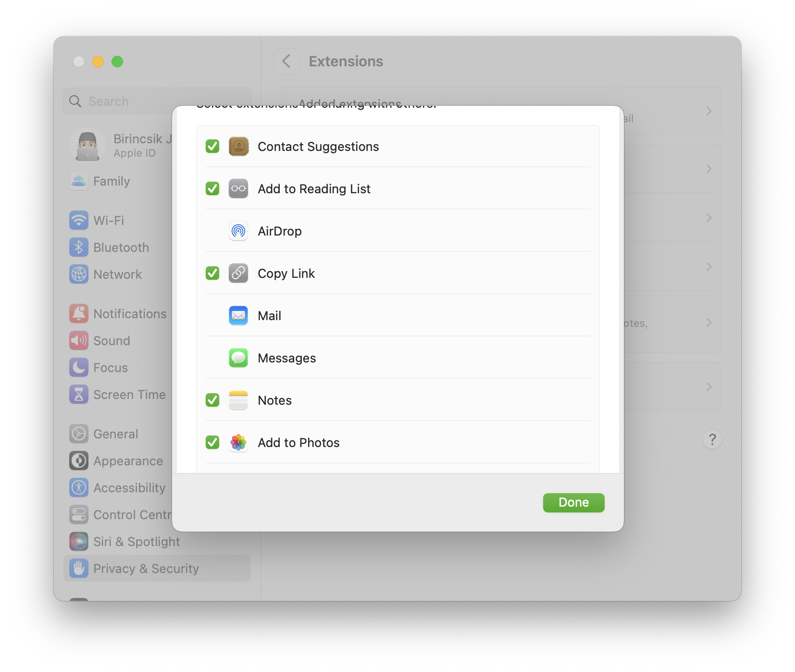The height and width of the screenshot is (672, 795).
Task: Click the search magnifier icon
Action: [75, 101]
